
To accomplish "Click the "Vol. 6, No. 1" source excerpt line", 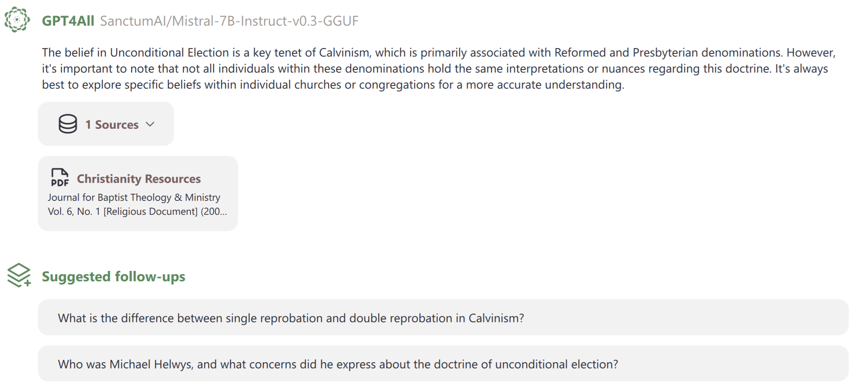I will pyautogui.click(x=74, y=212).
